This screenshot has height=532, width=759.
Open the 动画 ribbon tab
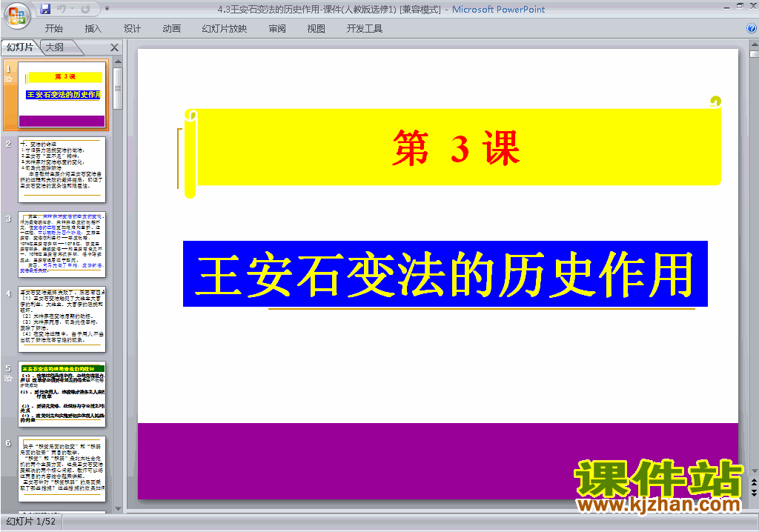point(171,29)
